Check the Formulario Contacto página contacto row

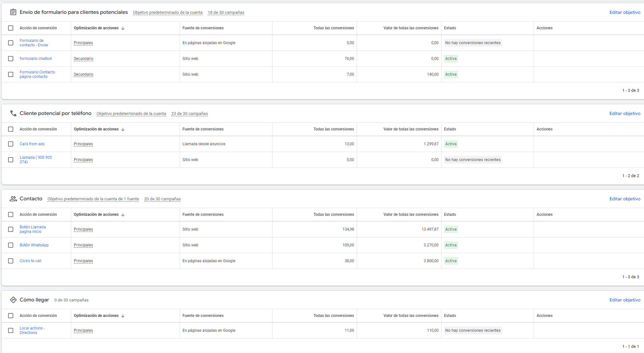pyautogui.click(x=11, y=74)
